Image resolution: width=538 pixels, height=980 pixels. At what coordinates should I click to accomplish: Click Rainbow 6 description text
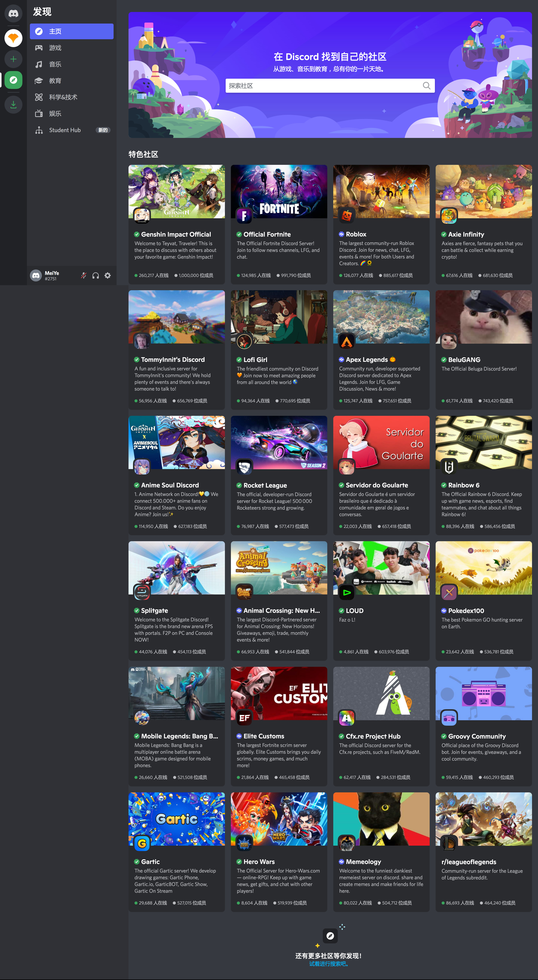pyautogui.click(x=482, y=504)
